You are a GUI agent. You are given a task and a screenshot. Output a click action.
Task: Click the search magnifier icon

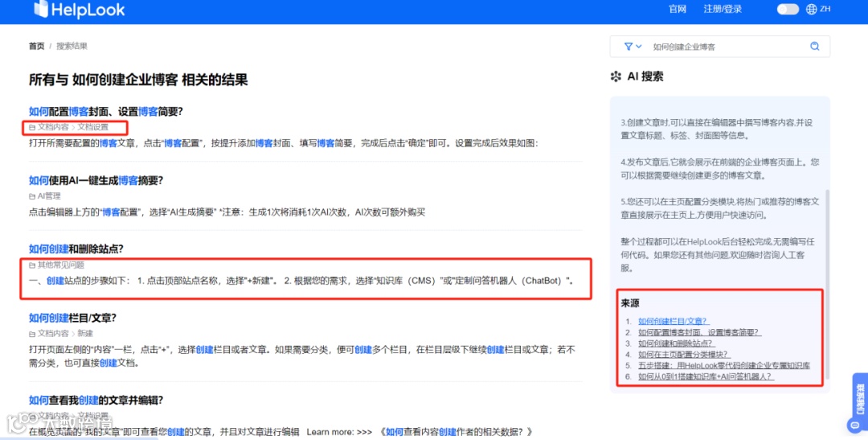pyautogui.click(x=814, y=47)
